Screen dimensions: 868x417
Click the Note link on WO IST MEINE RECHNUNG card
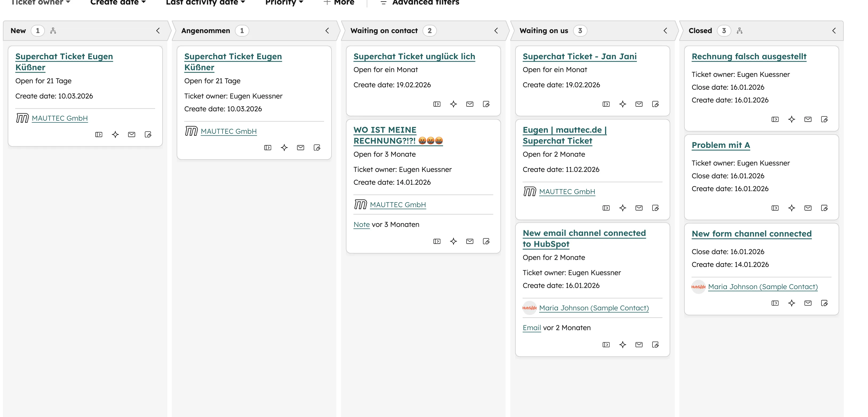(361, 224)
